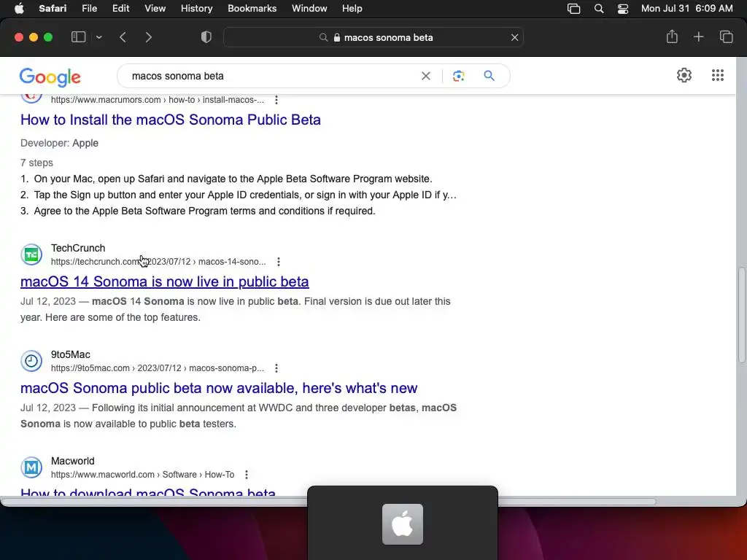This screenshot has width=747, height=560.
Task: Open the Bookmarks menu
Action: coord(252,9)
